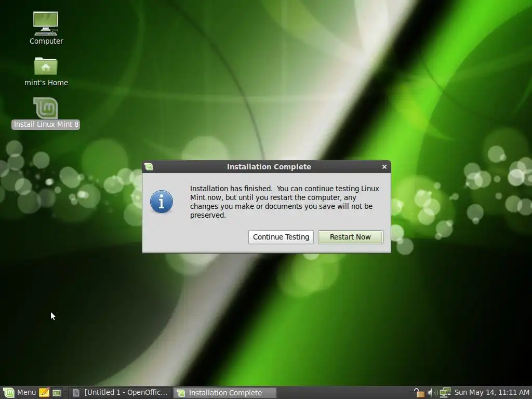Click the Installation Complete title bar text
The height and width of the screenshot is (399, 532).
pos(269,167)
